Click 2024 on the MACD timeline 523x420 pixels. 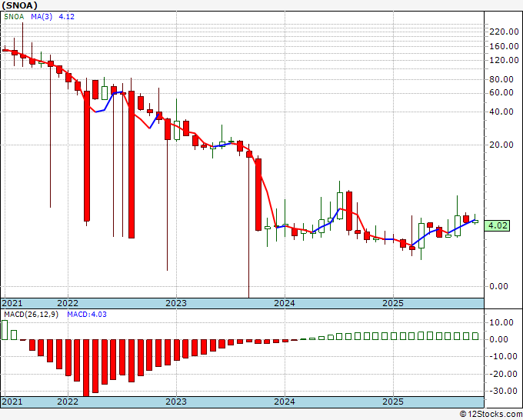coord(285,402)
